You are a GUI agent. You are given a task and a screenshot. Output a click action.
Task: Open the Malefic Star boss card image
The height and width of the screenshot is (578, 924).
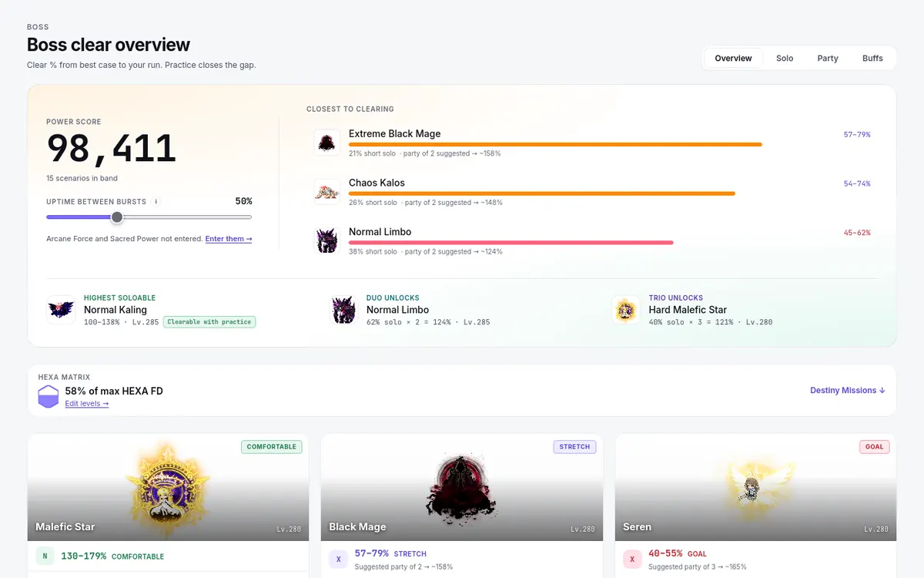(x=168, y=487)
